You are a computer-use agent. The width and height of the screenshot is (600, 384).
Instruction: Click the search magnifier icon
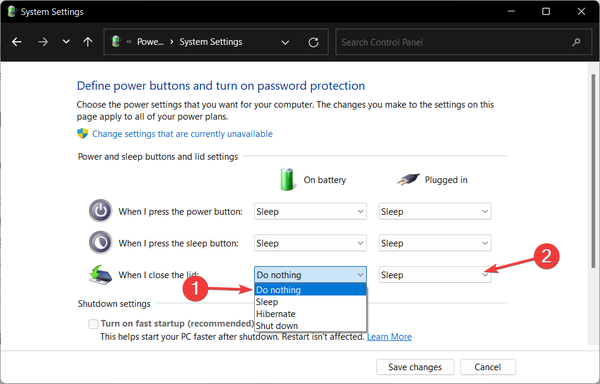[576, 42]
